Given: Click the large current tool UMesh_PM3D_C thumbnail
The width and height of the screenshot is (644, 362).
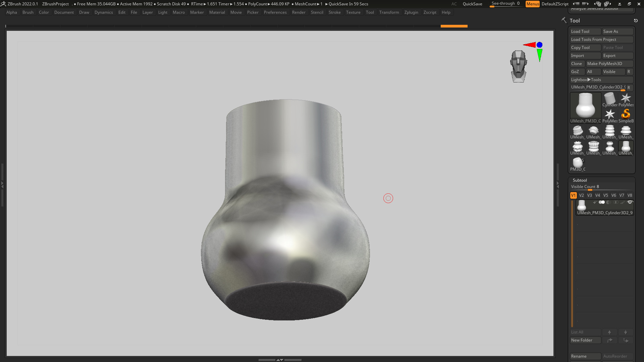Looking at the screenshot, I should coord(585,108).
